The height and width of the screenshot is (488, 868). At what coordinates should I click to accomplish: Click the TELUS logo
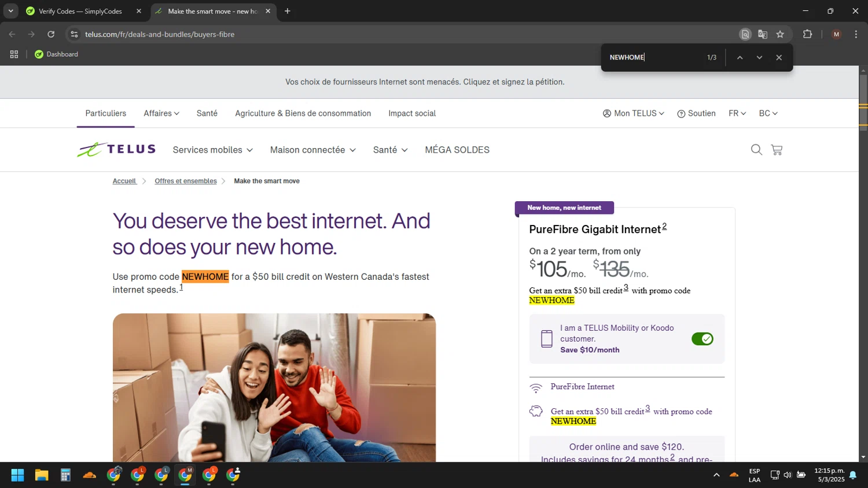click(117, 150)
